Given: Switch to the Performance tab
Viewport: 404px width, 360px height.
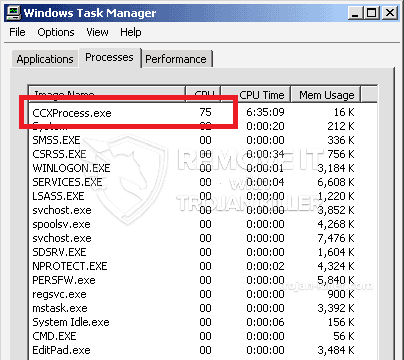Looking at the screenshot, I should coord(176,59).
